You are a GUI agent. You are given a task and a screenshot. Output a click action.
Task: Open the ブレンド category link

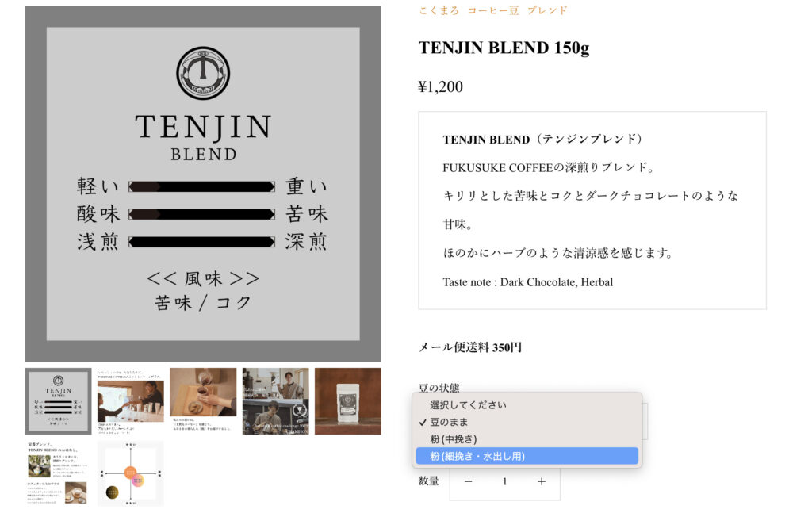click(x=547, y=11)
